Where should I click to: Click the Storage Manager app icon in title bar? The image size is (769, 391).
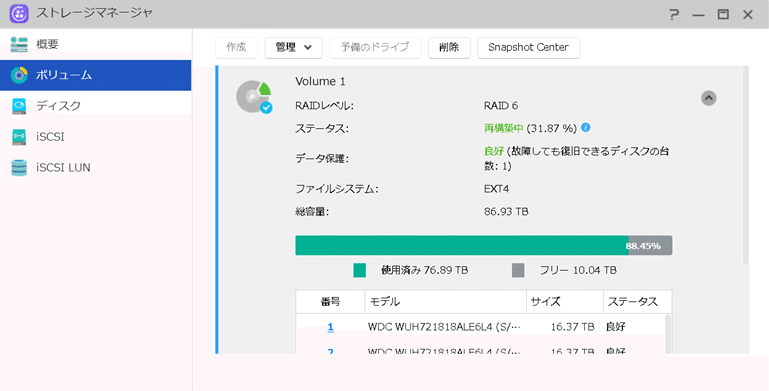pyautogui.click(x=19, y=14)
